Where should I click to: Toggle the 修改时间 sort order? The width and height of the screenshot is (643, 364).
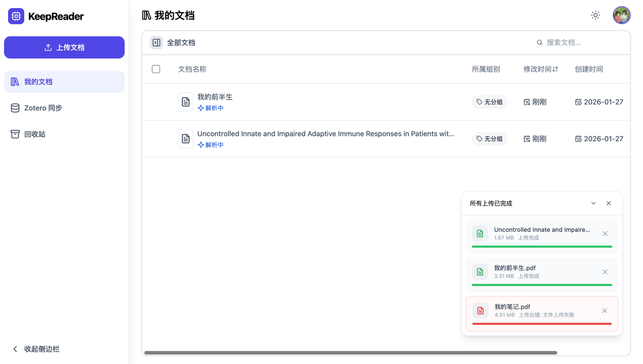click(x=541, y=69)
